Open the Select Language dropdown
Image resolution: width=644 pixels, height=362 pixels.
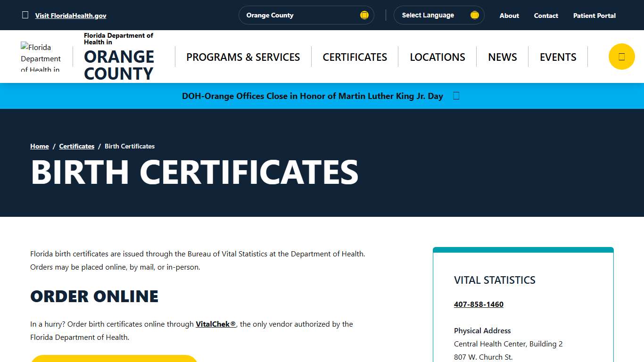[x=438, y=15]
